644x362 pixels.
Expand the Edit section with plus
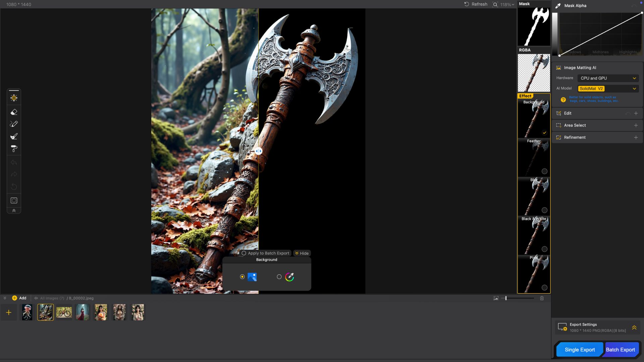tap(636, 113)
